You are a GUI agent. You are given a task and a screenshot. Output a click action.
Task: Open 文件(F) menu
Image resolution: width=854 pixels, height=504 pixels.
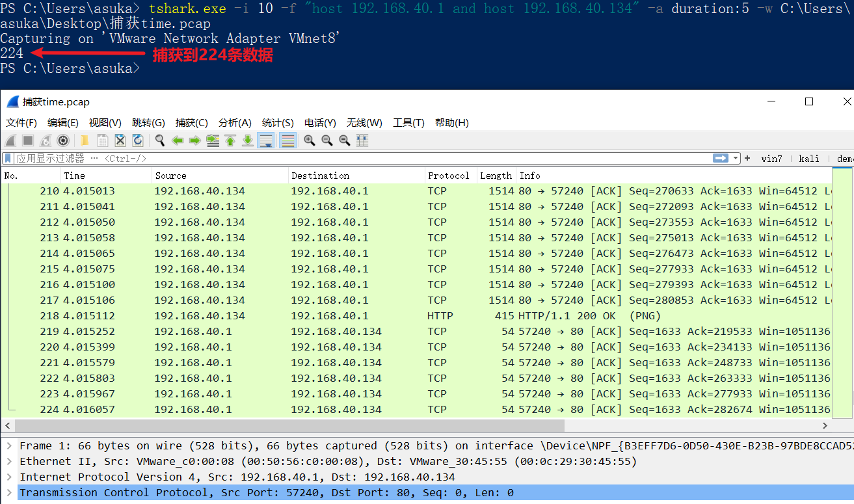pos(21,123)
